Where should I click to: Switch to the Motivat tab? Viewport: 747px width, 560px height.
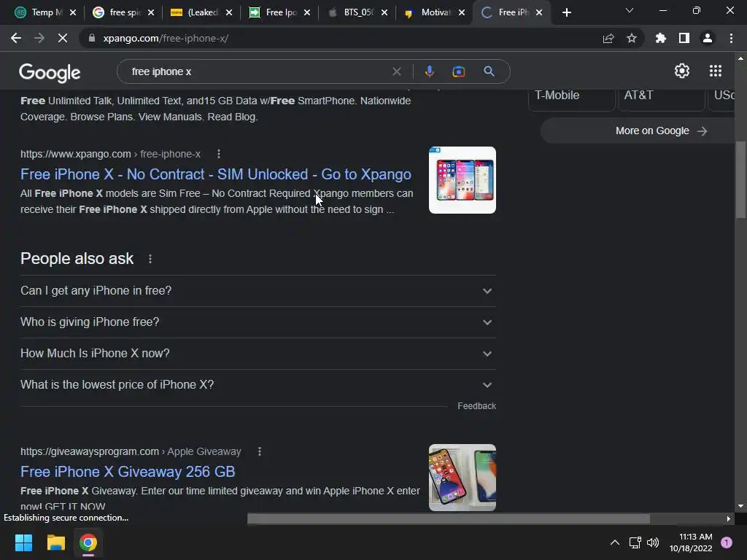tap(430, 12)
